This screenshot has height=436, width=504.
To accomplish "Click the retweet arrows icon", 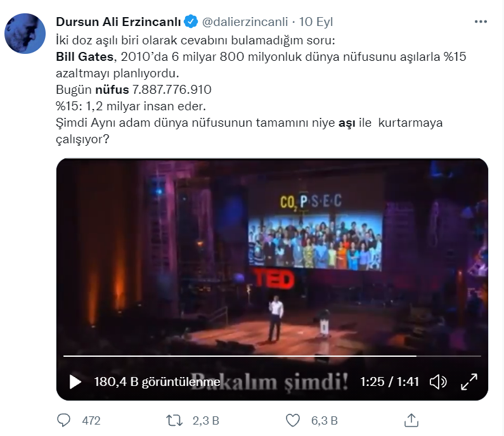I will (x=174, y=420).
